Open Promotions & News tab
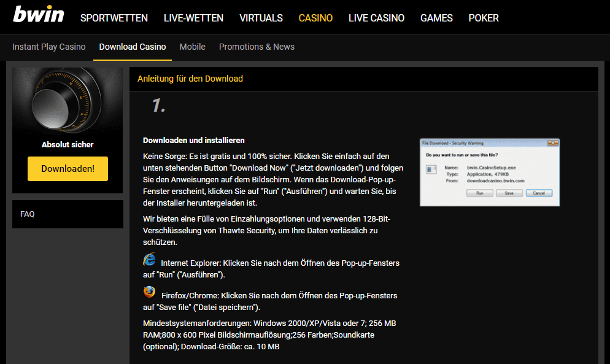 point(257,47)
